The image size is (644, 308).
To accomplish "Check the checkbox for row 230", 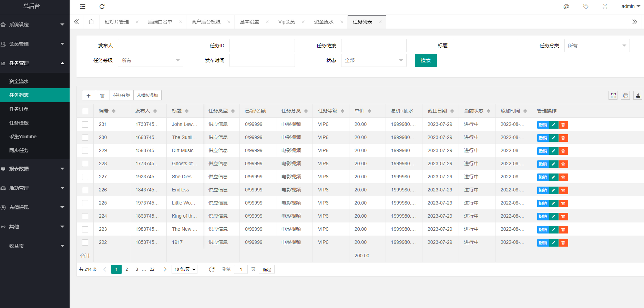I will [85, 138].
